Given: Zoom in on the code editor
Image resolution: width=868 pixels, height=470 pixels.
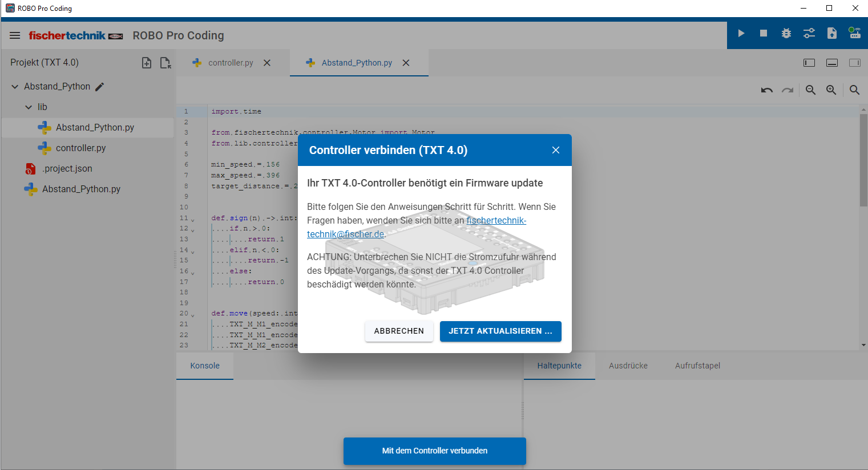Looking at the screenshot, I should pos(831,90).
